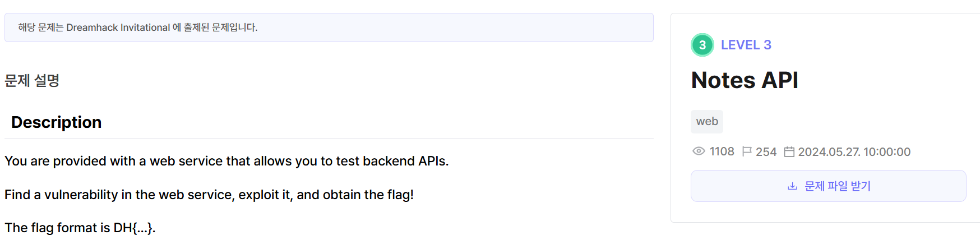Select the "web" category tag
The width and height of the screenshot is (980, 244).
[x=707, y=122]
